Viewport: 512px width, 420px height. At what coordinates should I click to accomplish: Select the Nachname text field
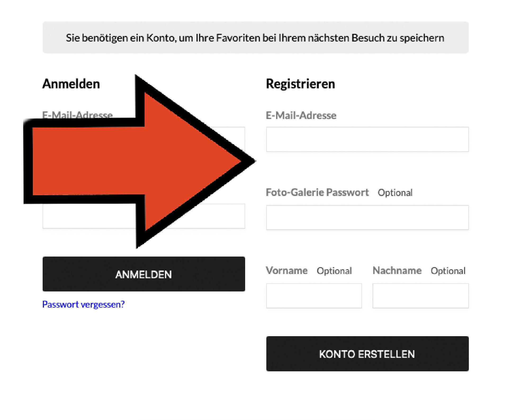coord(420,296)
